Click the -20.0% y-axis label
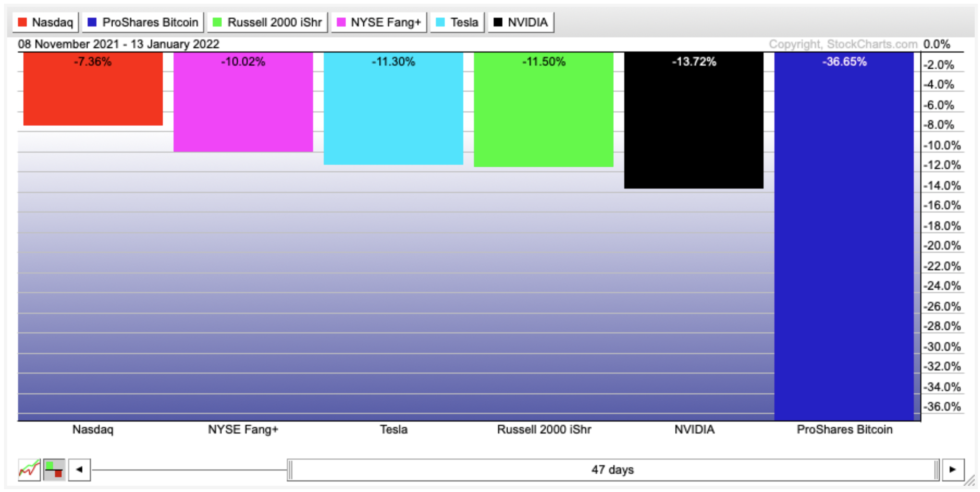980x492 pixels. 942,246
